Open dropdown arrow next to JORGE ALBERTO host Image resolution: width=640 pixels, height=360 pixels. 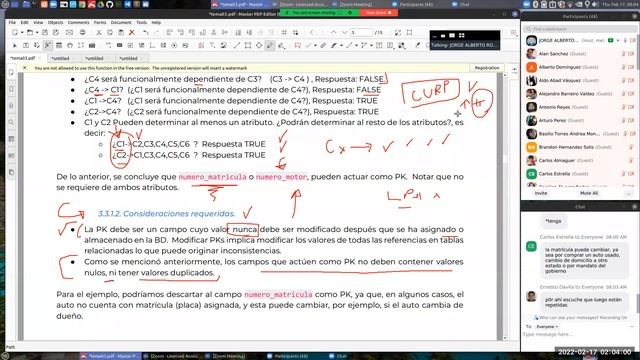point(618,40)
